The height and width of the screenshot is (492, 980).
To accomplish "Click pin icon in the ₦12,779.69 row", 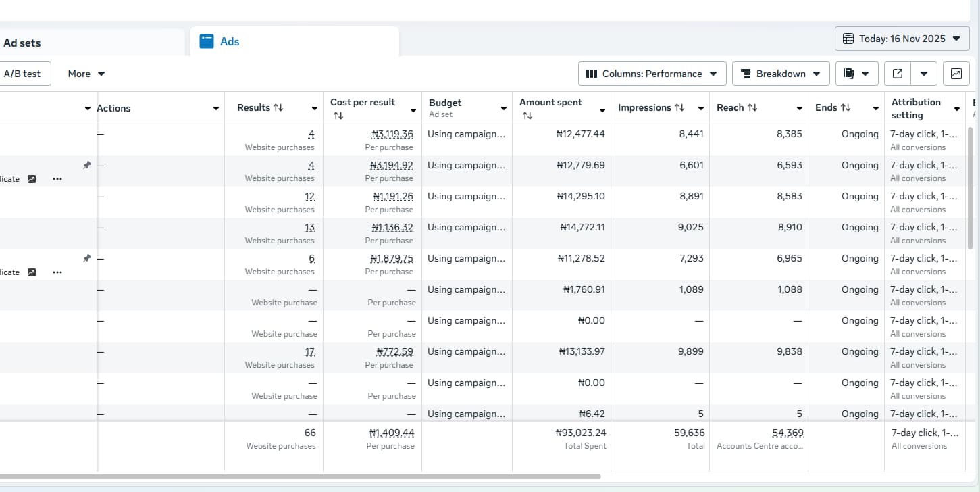I will coord(86,165).
